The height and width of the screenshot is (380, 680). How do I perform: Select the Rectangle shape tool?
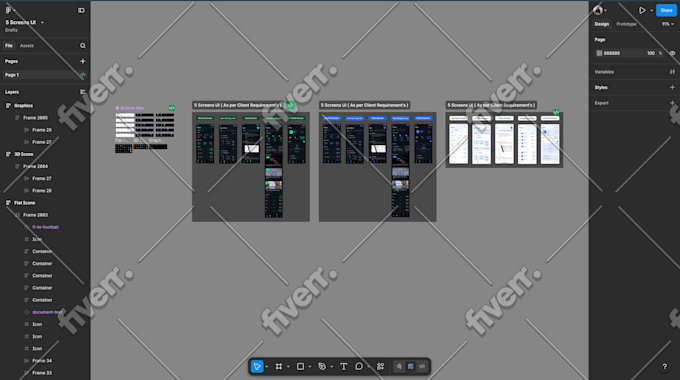(300, 367)
